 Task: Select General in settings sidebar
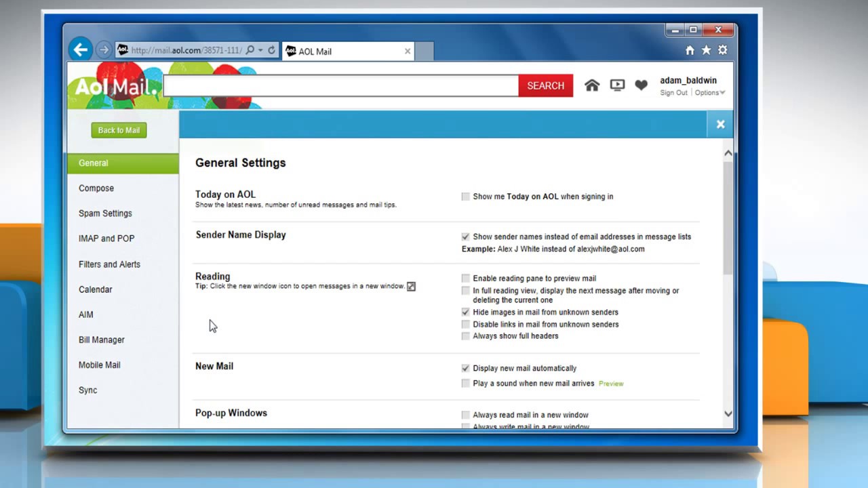(x=123, y=163)
